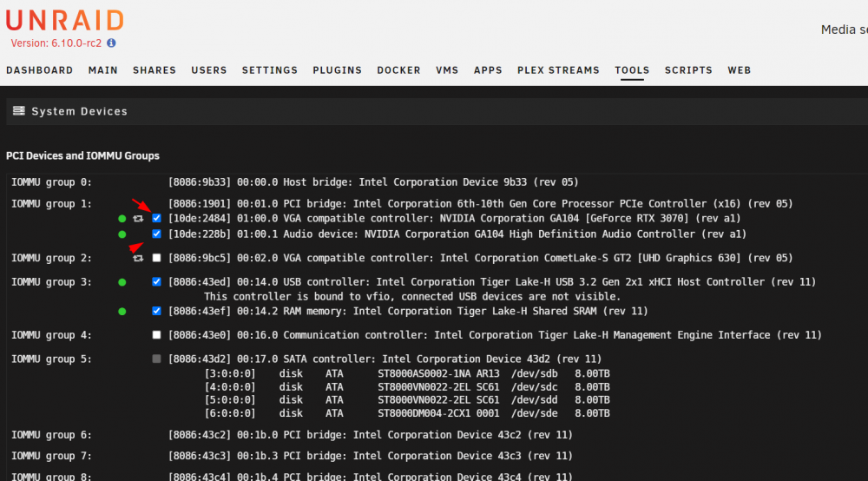The width and height of the screenshot is (868, 481).
Task: Click the PCI bridge Device 43c2 row
Action: [371, 435]
